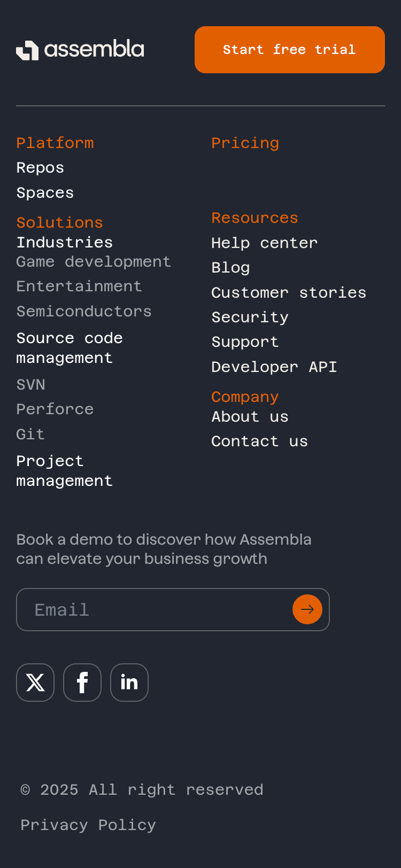Open the Contact us page
The height and width of the screenshot is (868, 401).
pos(260,440)
